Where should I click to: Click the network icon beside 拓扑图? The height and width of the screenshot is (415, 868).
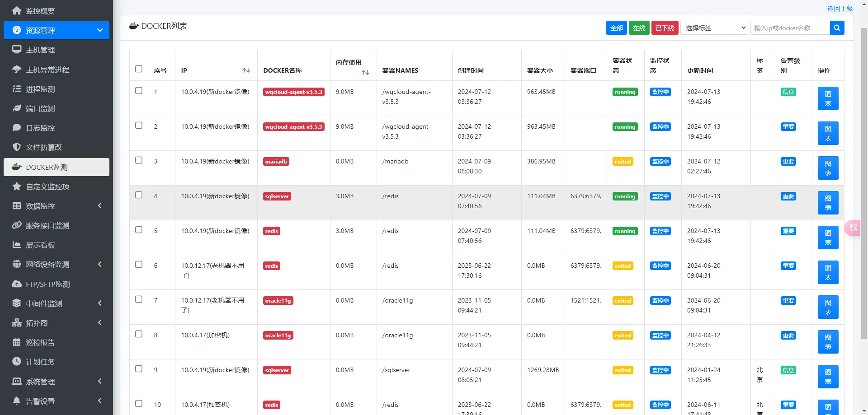coord(17,322)
